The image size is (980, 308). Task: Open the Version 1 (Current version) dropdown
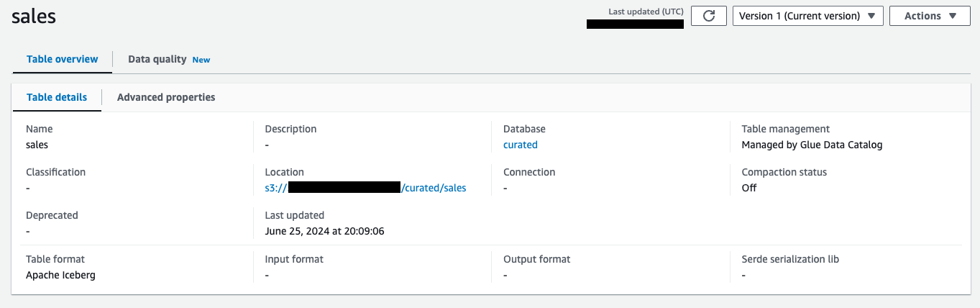tap(807, 16)
